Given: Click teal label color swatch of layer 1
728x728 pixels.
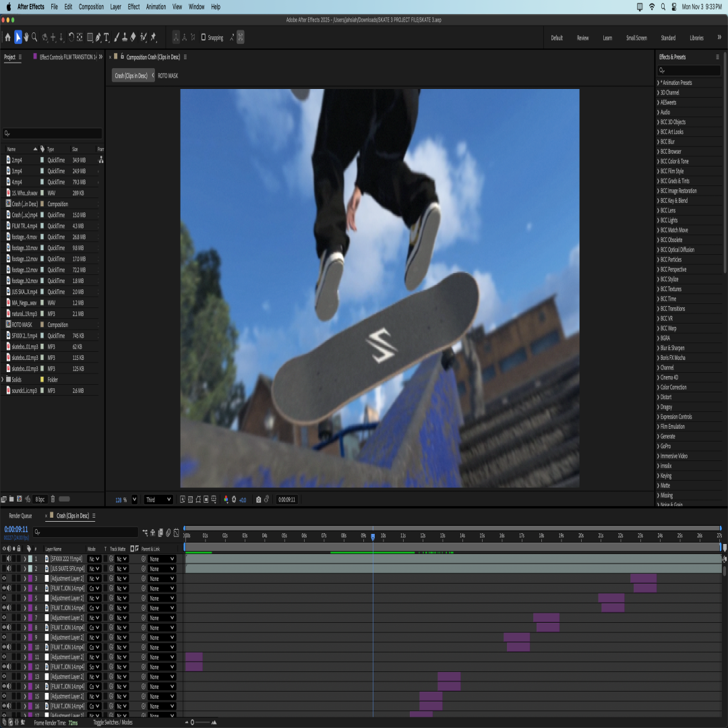Looking at the screenshot, I should [x=30, y=559].
